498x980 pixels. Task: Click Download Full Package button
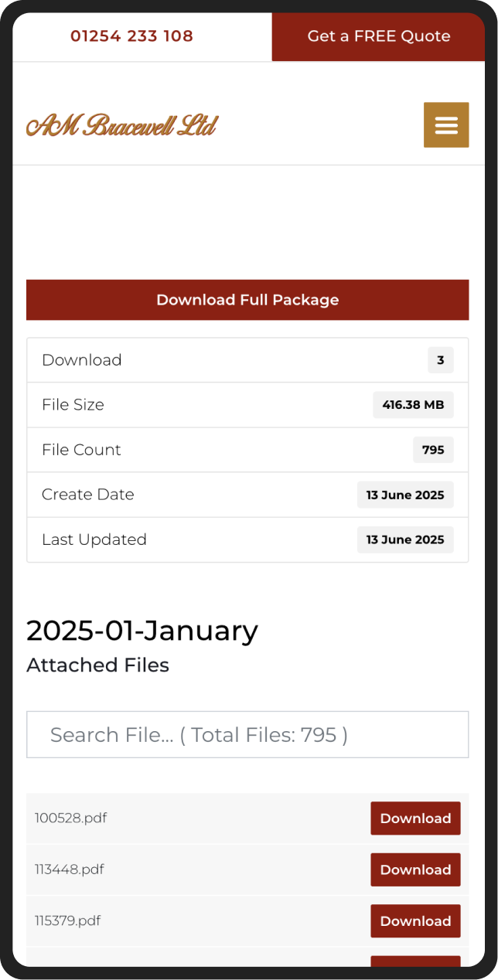click(247, 300)
